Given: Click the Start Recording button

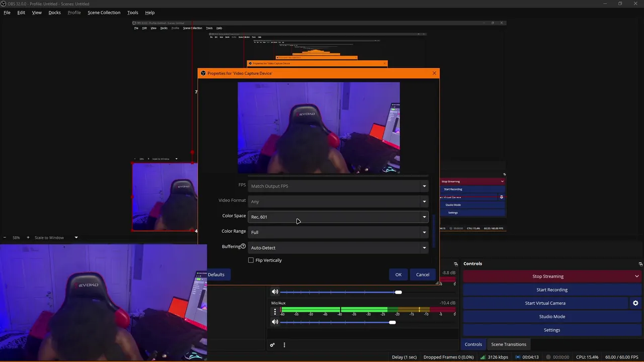Looking at the screenshot, I should tap(552, 290).
